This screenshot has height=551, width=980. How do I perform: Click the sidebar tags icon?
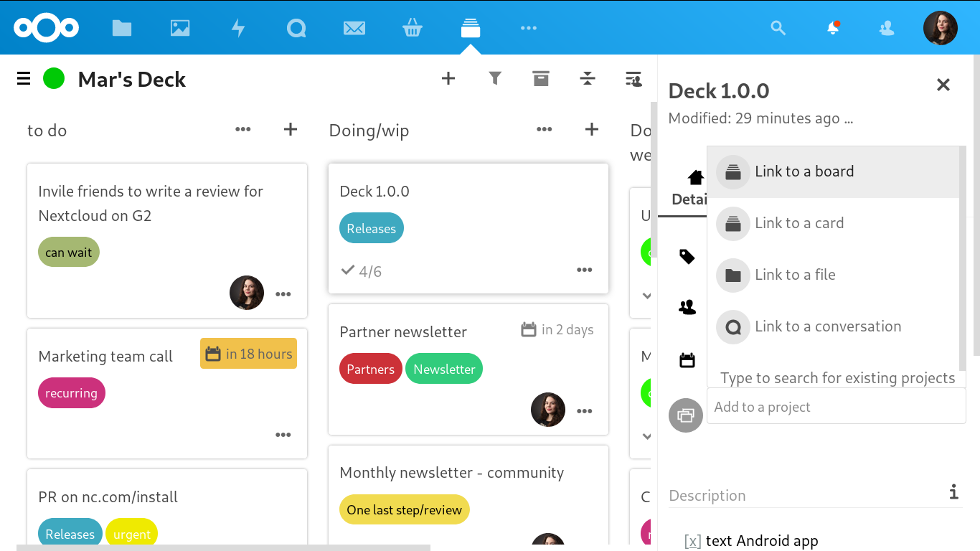point(687,257)
